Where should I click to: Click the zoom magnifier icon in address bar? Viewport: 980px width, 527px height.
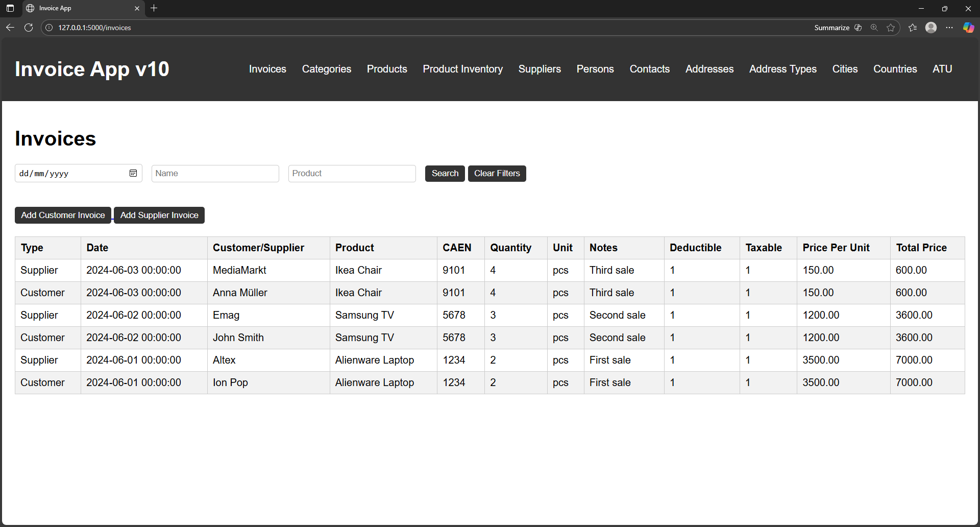click(x=874, y=28)
